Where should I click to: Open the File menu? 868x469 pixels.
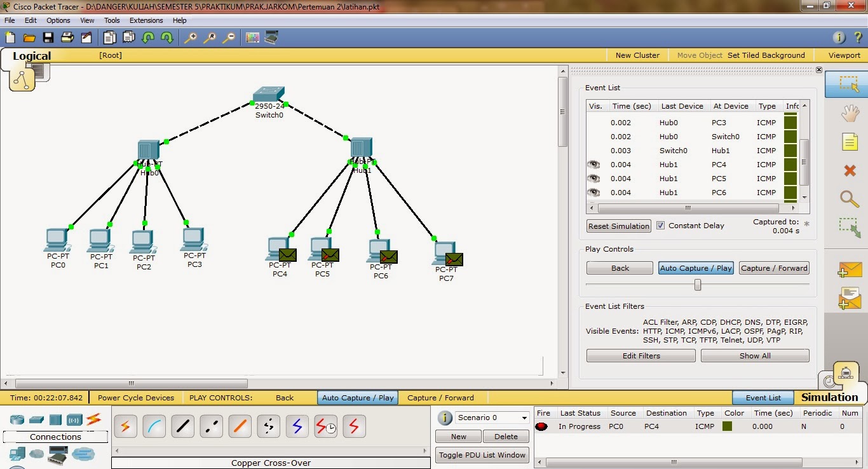[10, 20]
